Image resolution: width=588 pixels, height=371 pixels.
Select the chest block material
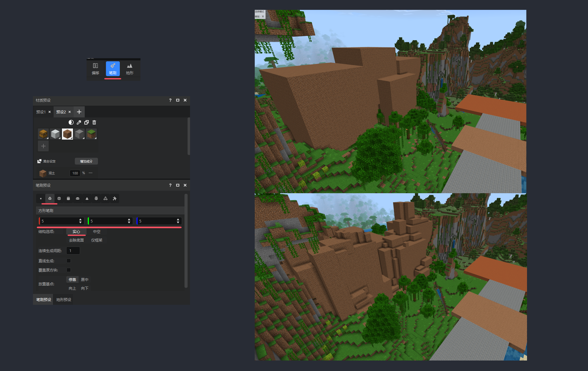pos(43,134)
